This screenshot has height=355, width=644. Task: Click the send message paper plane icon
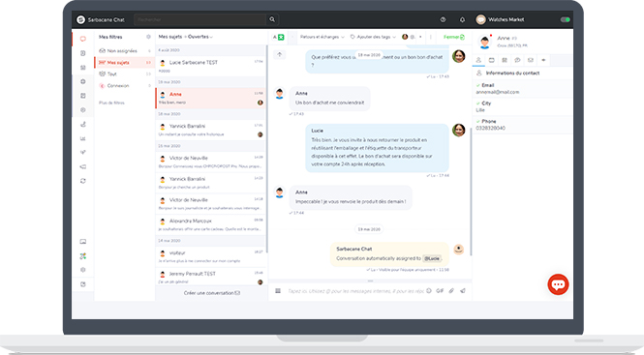click(x=463, y=290)
